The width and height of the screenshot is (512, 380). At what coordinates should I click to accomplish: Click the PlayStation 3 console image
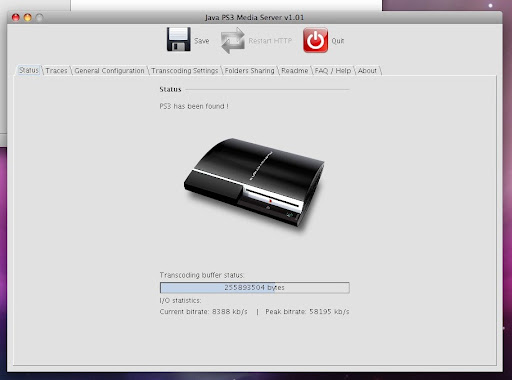click(x=254, y=182)
